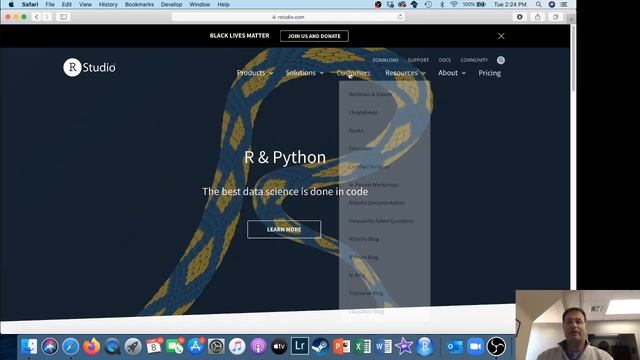640x360 pixels.
Task: Open Apple TV app in Dock
Action: pyautogui.click(x=279, y=347)
